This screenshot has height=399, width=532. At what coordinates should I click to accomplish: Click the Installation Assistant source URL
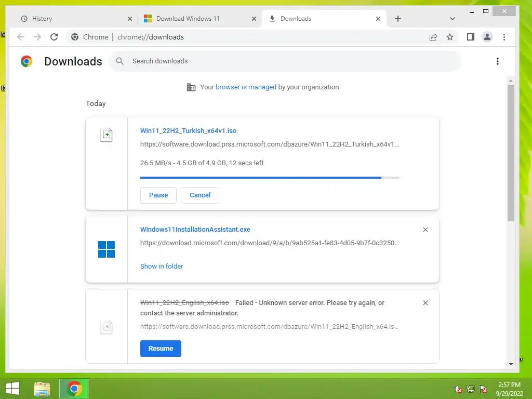pos(270,243)
